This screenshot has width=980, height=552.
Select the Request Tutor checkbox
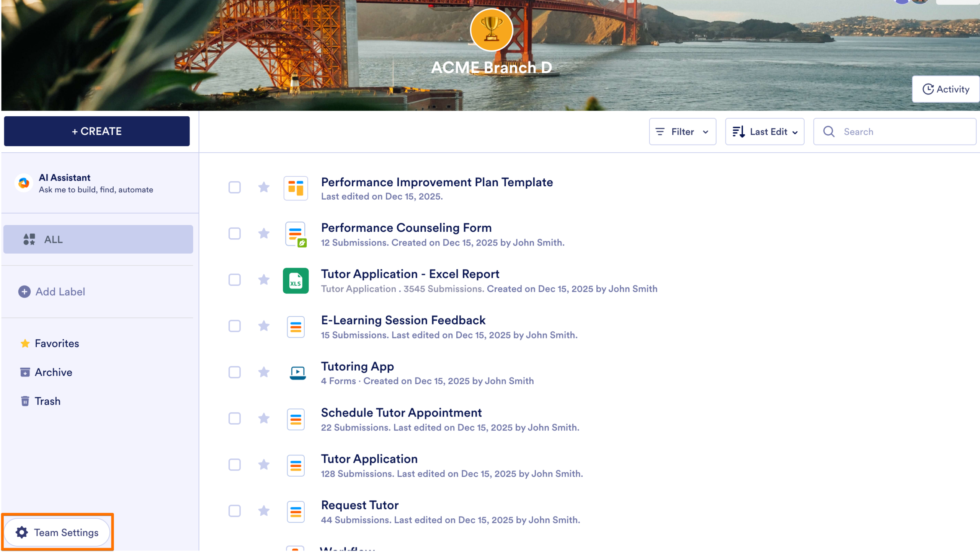(x=234, y=511)
